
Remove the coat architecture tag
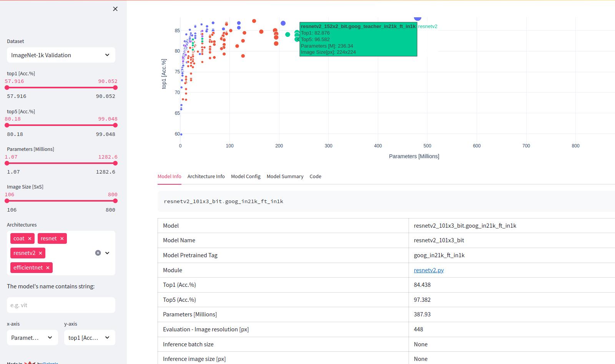pos(30,238)
